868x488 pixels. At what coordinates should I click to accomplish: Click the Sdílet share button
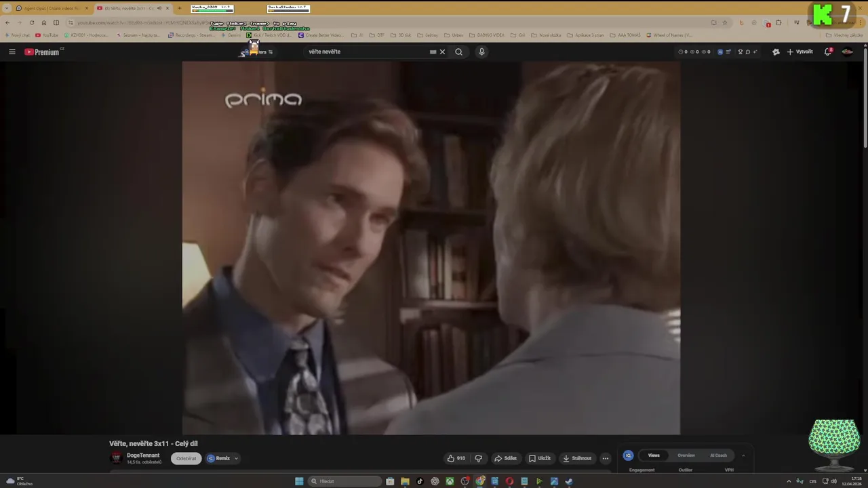[x=505, y=458]
